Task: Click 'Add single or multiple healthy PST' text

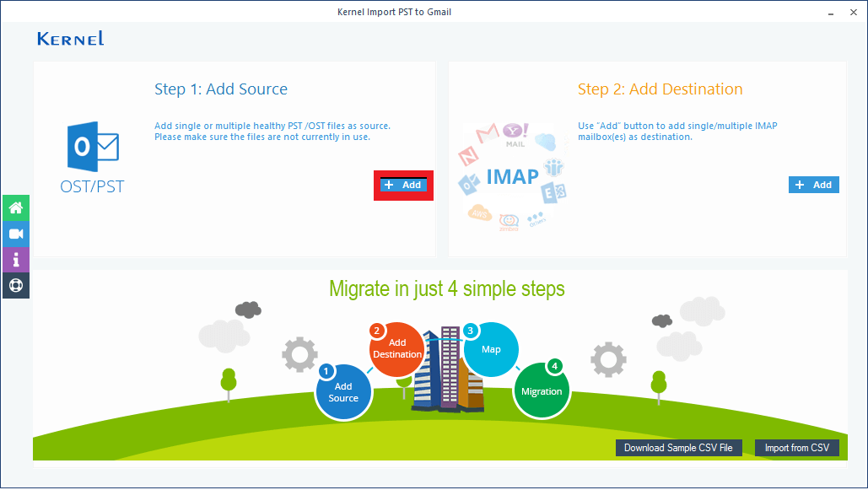Action: click(272, 132)
